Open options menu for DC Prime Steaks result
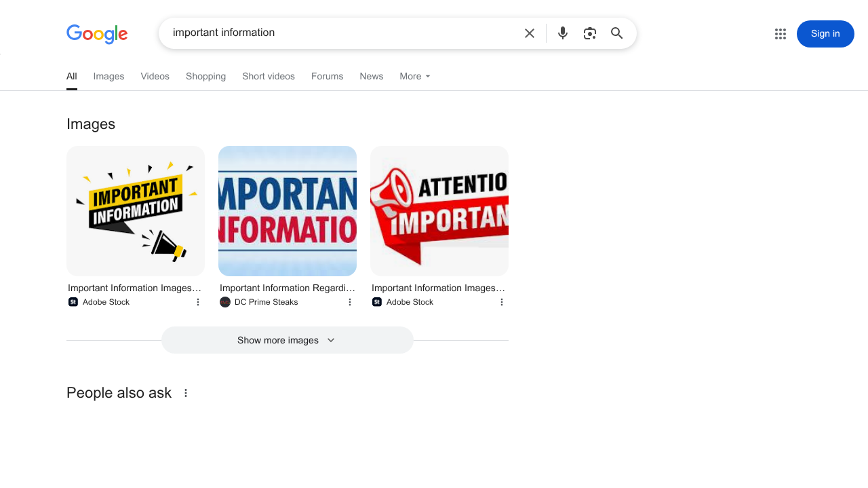 pos(350,302)
